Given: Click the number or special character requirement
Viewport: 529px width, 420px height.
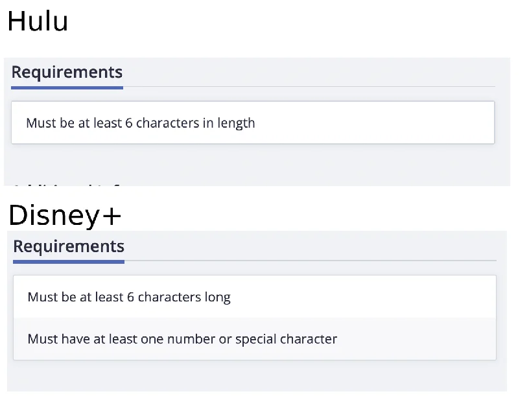Looking at the screenshot, I should (182, 338).
